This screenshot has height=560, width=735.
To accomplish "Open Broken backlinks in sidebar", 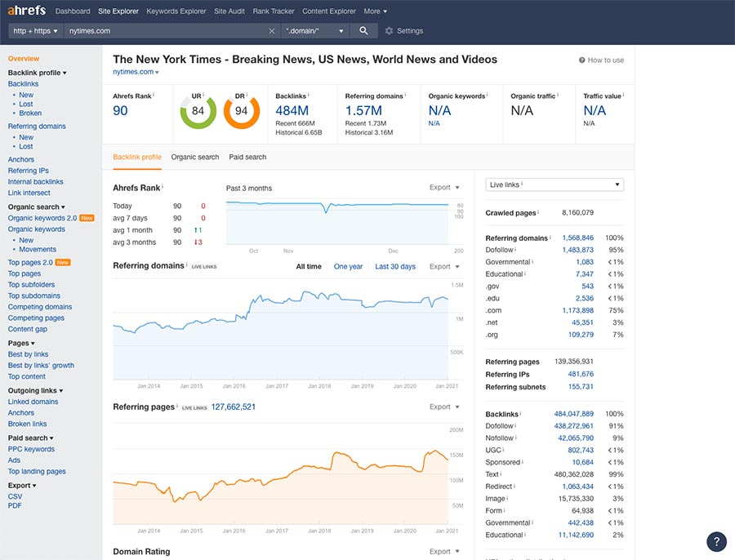I will click(x=30, y=113).
